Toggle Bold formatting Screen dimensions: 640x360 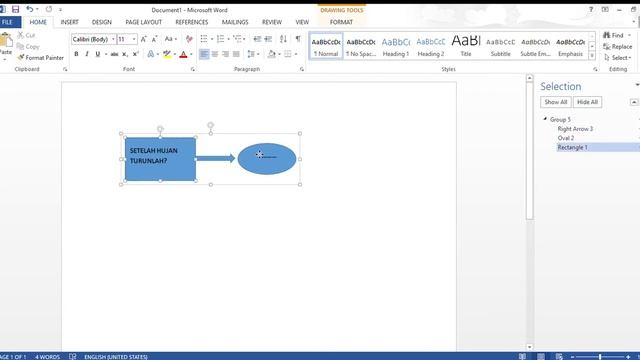tap(76, 54)
